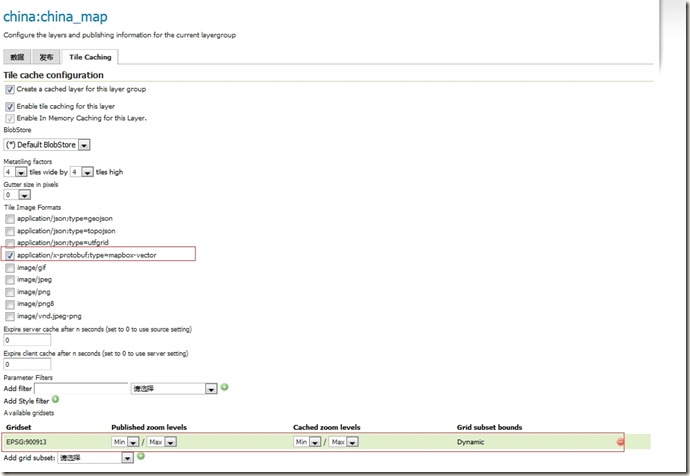Enable application/json;type=geojson format
The height and width of the screenshot is (476, 690).
pyautogui.click(x=10, y=219)
